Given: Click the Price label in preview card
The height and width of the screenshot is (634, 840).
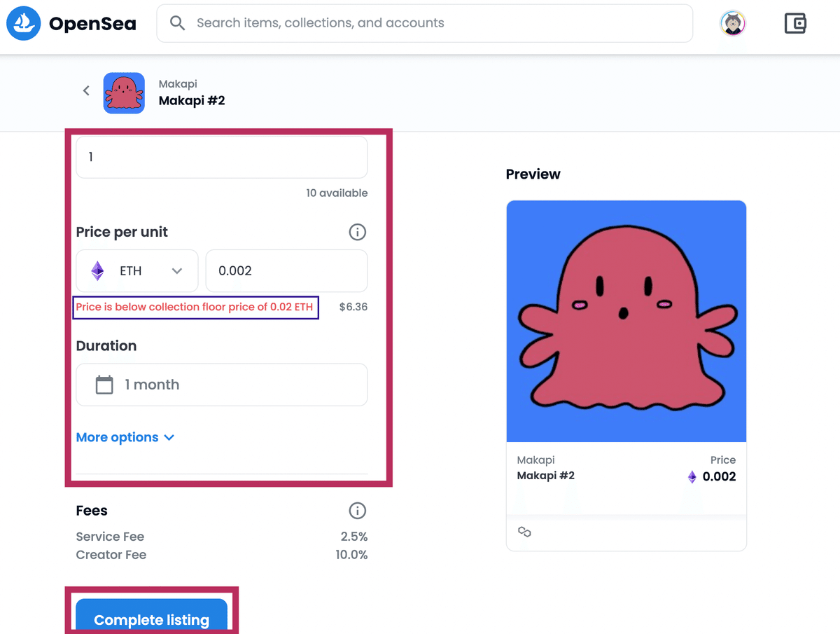Looking at the screenshot, I should coord(723,460).
